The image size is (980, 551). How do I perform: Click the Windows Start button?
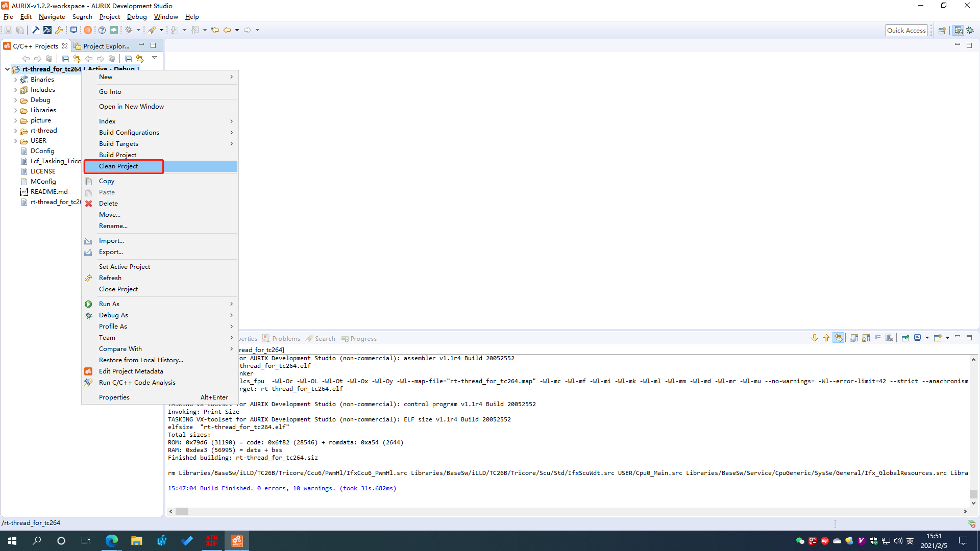[x=12, y=541]
